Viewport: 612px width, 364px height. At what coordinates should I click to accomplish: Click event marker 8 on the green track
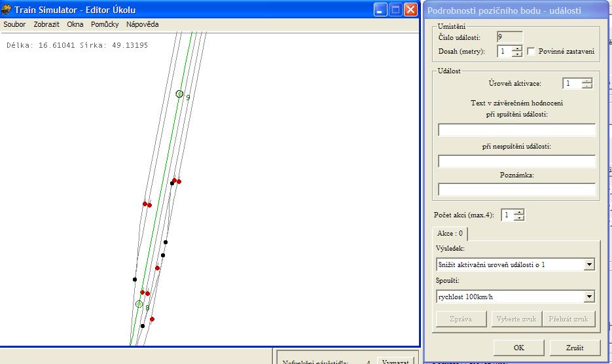(x=139, y=304)
